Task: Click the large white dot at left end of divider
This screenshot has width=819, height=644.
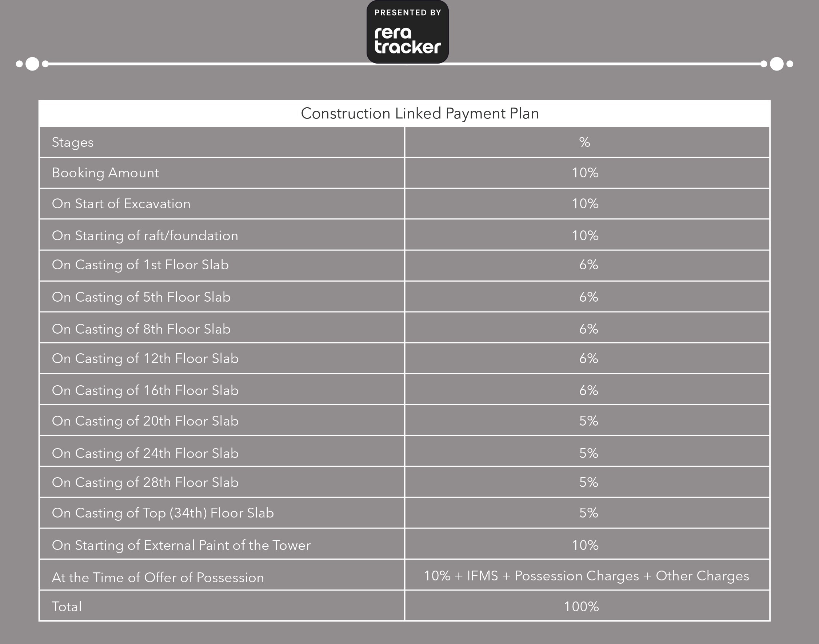Action: 32,64
